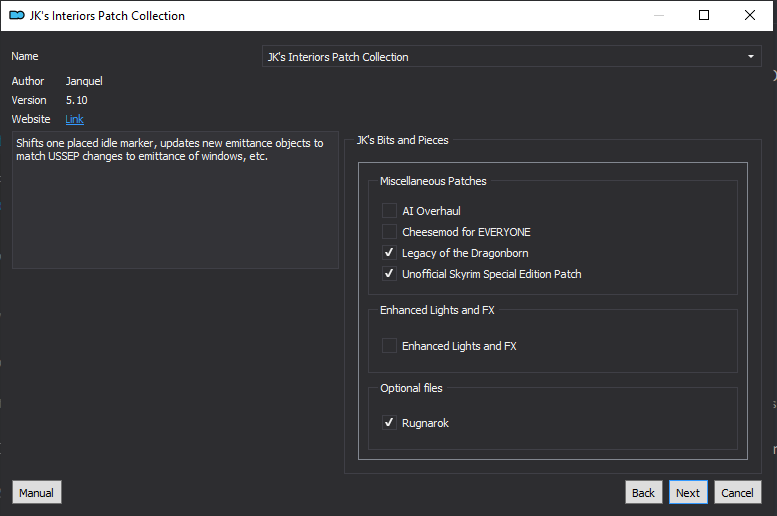Image resolution: width=777 pixels, height=516 pixels.
Task: Enable the Enhanced Lights and FX checkbox
Action: coord(389,345)
